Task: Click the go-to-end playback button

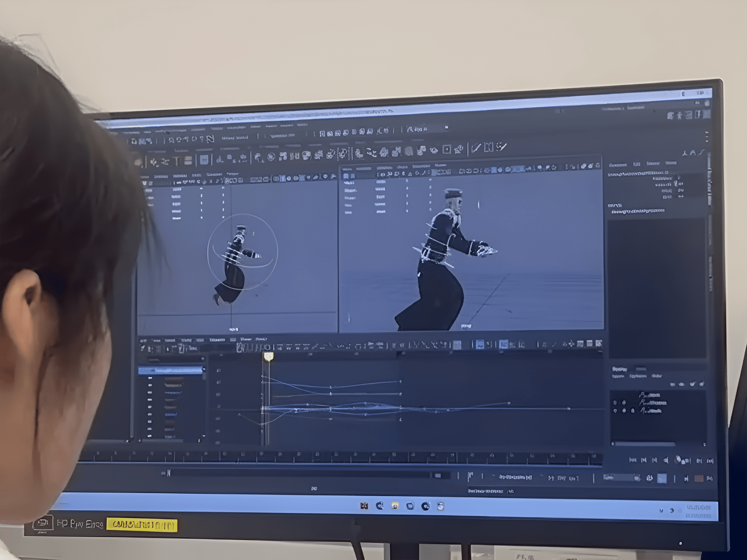Action: tap(710, 461)
